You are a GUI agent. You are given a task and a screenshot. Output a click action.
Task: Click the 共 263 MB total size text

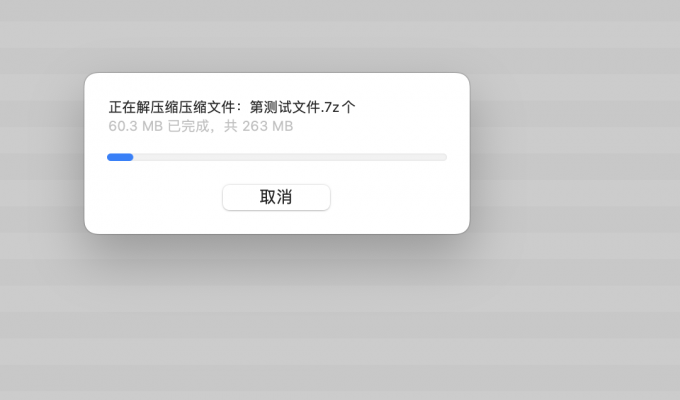[x=258, y=126]
